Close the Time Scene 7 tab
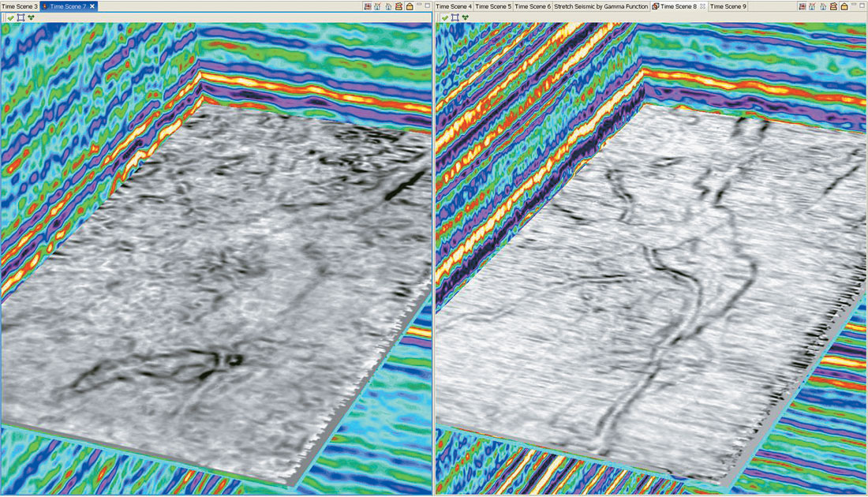This screenshot has width=868, height=497. pyautogui.click(x=92, y=6)
